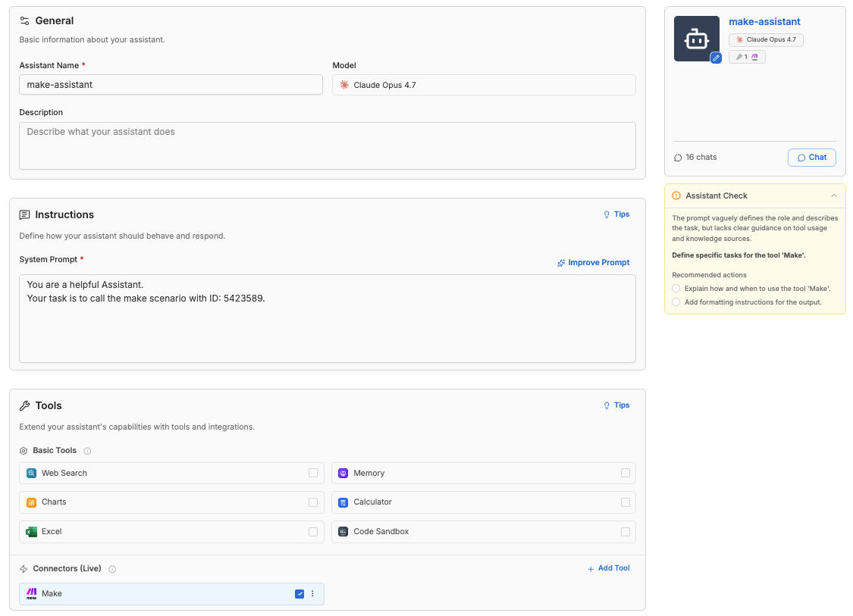853x616 pixels.
Task: Collapse the Assistant Check panel
Action: (x=833, y=195)
